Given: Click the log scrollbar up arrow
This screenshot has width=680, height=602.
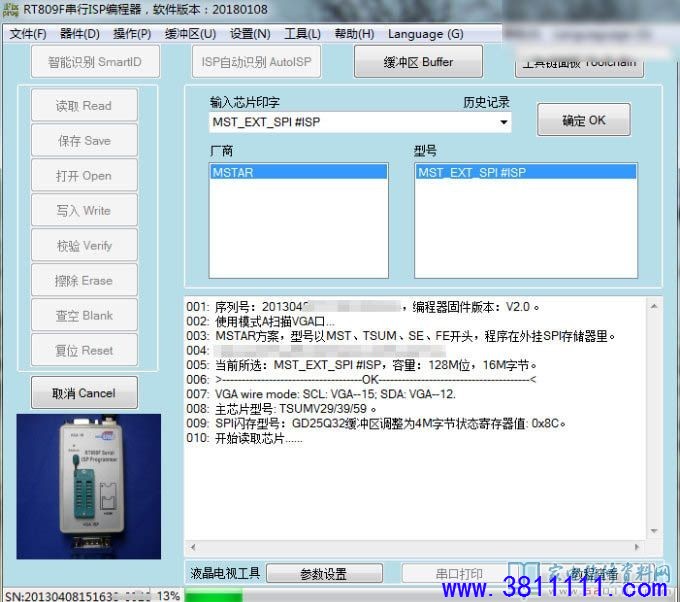Looking at the screenshot, I should pos(654,307).
